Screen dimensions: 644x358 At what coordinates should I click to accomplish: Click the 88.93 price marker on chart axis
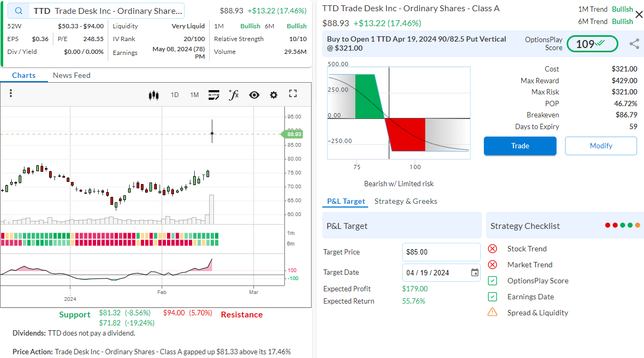291,134
